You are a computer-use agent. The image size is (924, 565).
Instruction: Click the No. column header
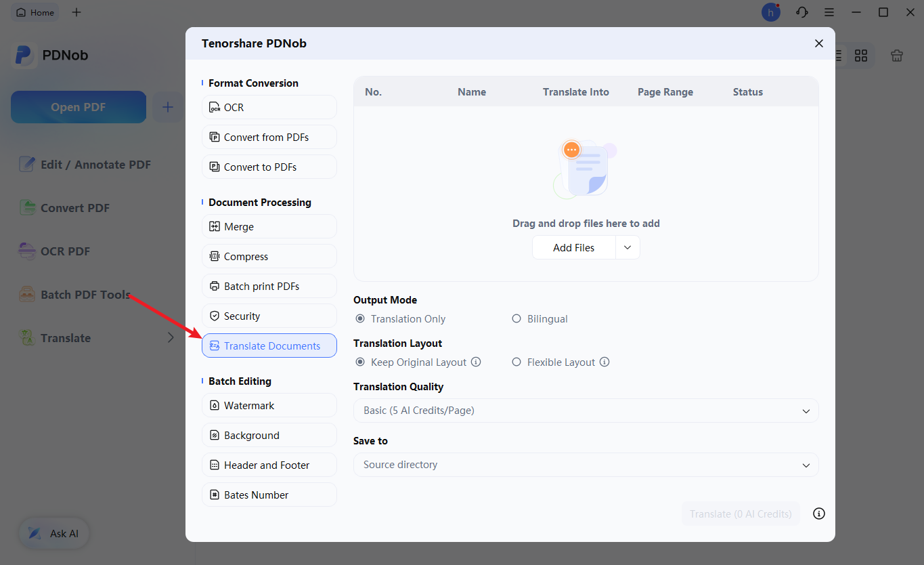[374, 92]
